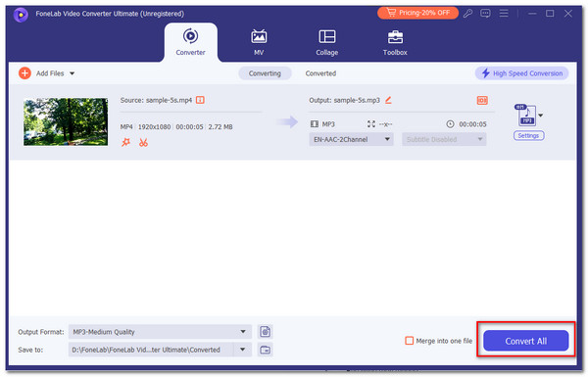Rename output with the pencil icon

[x=388, y=100]
